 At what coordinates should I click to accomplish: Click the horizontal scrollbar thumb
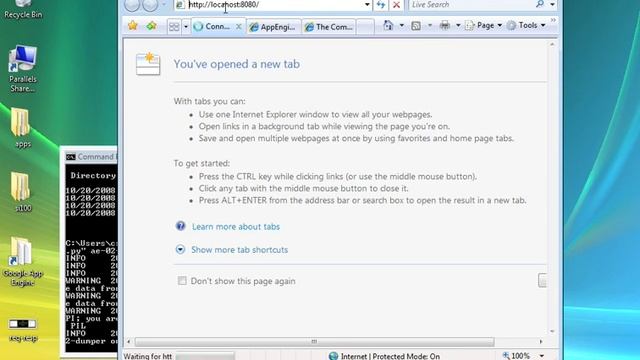(314, 342)
